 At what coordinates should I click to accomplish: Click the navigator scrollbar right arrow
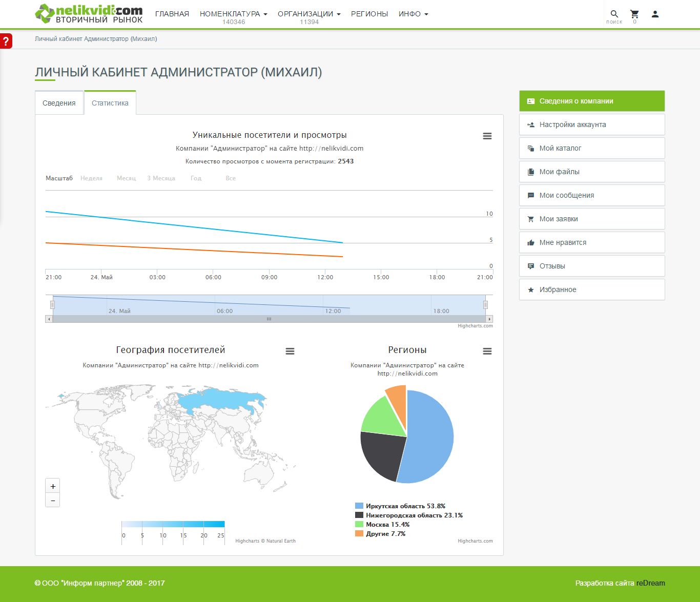[489, 319]
